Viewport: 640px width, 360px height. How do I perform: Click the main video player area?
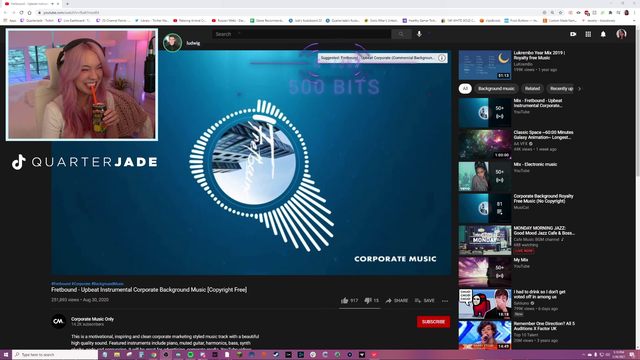251,162
